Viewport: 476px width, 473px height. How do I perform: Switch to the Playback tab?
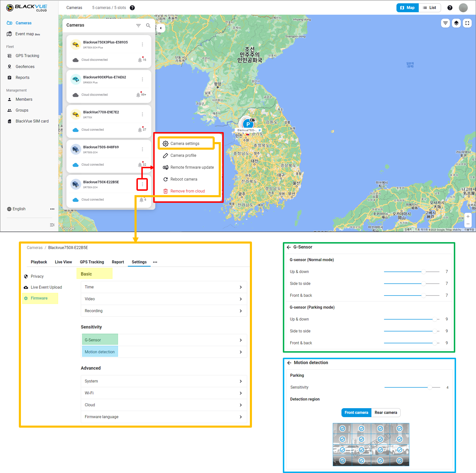(39, 262)
